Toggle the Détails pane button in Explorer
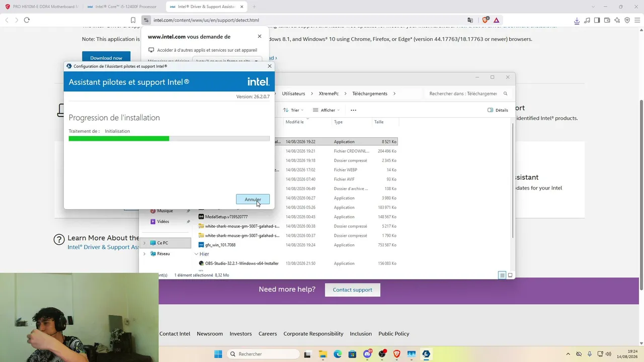 point(498,110)
